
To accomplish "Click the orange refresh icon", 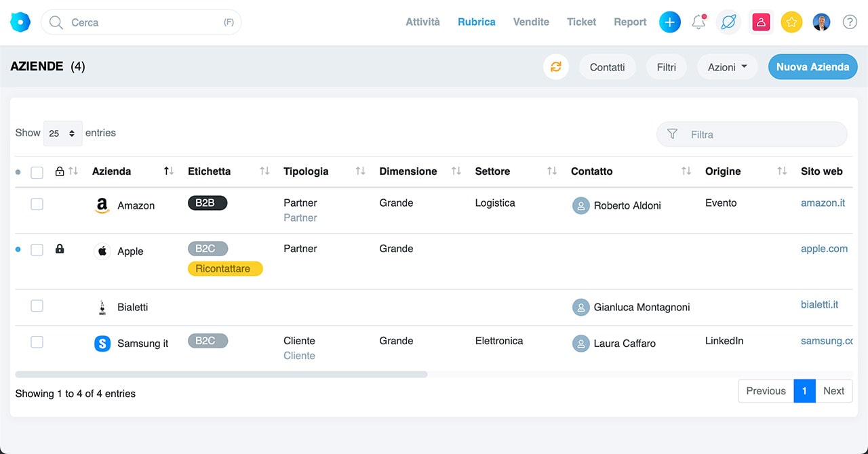I will point(555,67).
